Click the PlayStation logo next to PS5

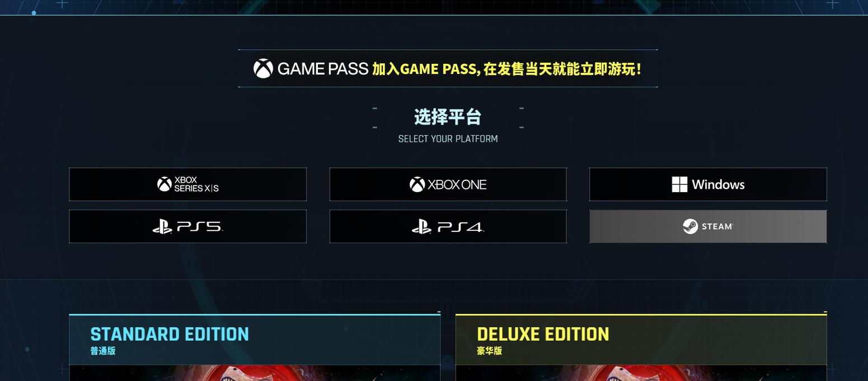[x=162, y=226]
